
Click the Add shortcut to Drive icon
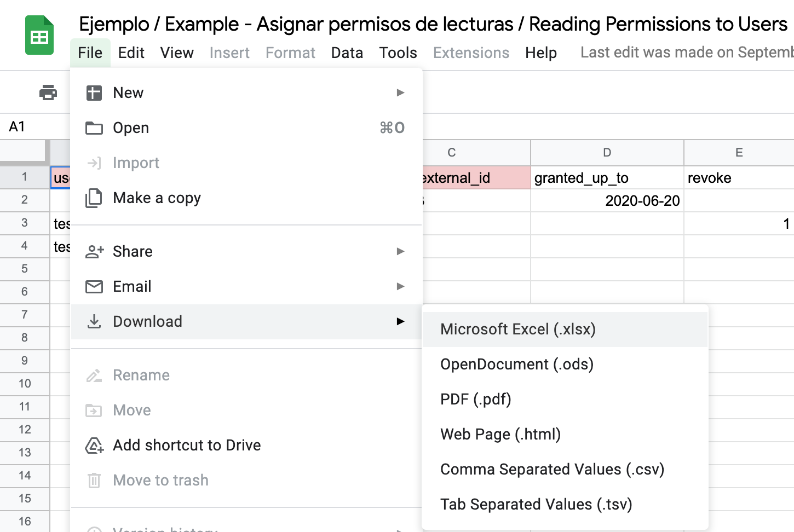[94, 446]
